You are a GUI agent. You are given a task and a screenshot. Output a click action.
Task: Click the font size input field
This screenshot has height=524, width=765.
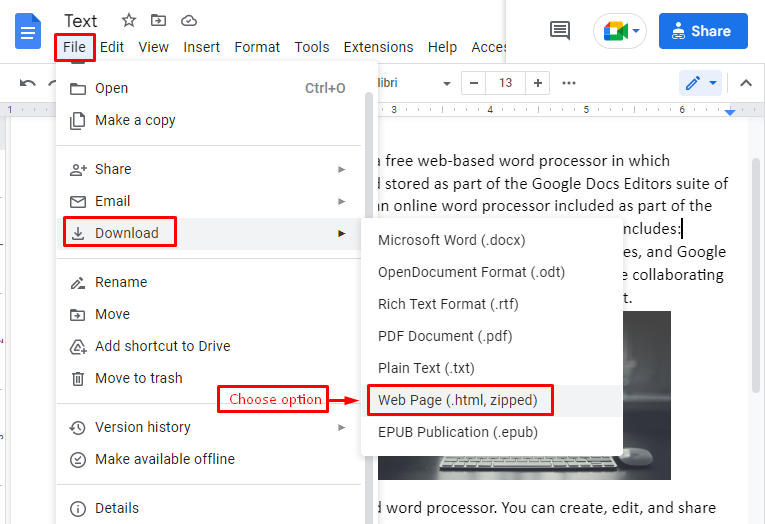(505, 83)
